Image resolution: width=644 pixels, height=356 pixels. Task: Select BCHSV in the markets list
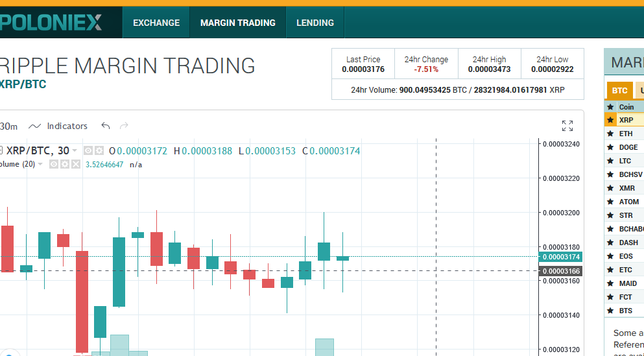[630, 174]
